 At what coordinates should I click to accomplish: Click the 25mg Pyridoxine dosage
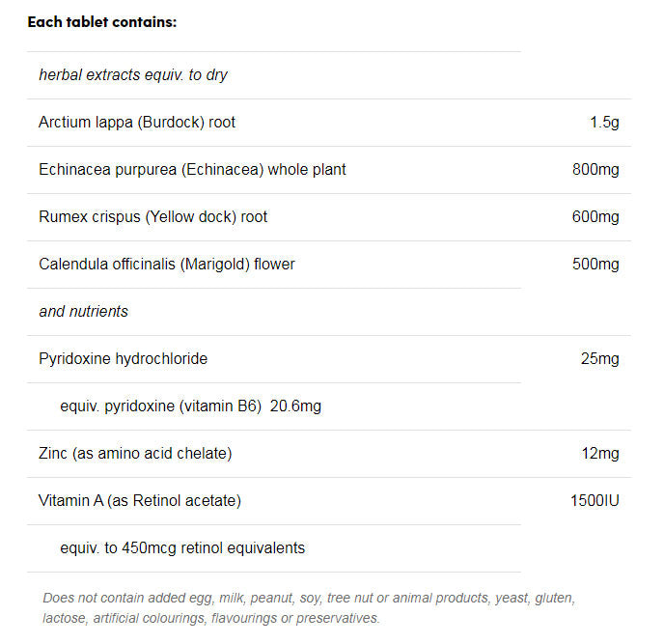(x=599, y=358)
